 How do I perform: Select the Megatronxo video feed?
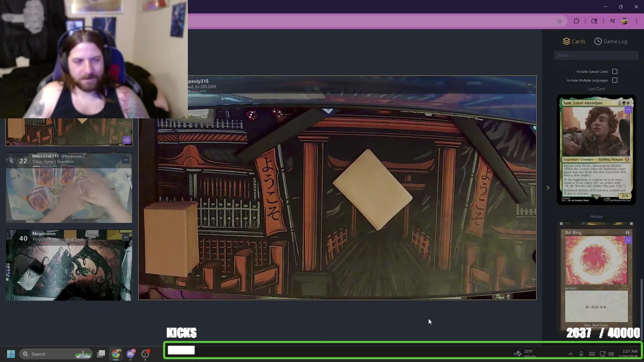point(69,265)
